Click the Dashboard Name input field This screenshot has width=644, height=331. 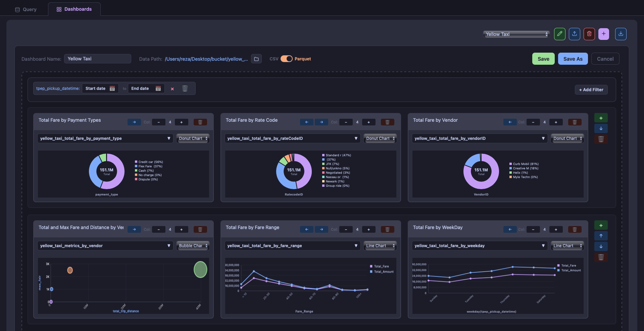click(x=98, y=59)
